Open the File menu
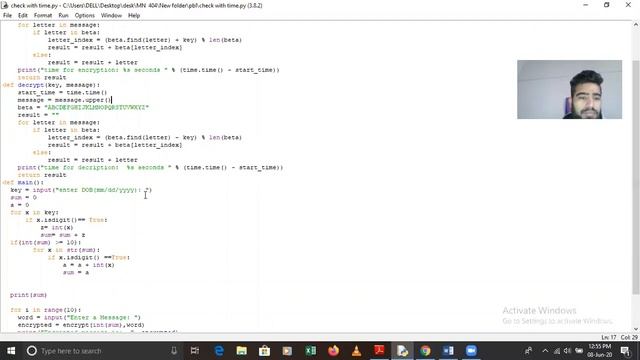The height and width of the screenshot is (360, 640). tap(7, 16)
